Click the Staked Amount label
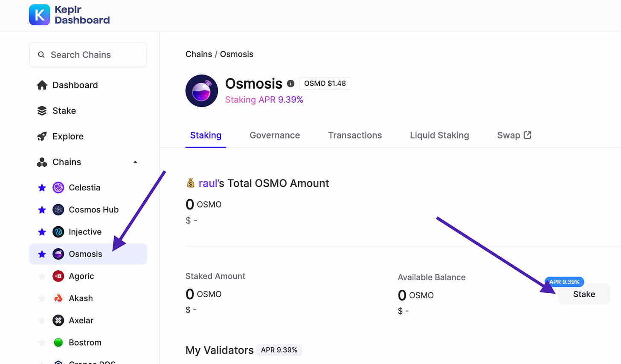Image resolution: width=621 pixels, height=364 pixels. [x=215, y=276]
